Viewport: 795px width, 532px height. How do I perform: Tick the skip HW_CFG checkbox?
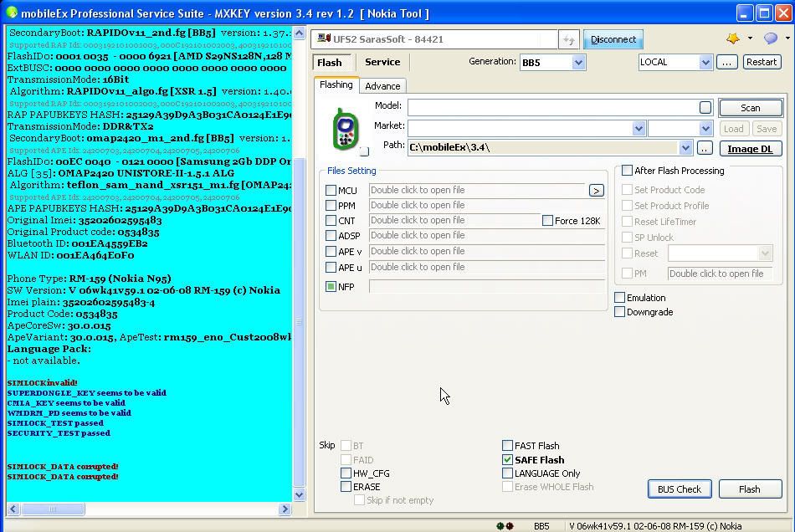click(x=346, y=473)
